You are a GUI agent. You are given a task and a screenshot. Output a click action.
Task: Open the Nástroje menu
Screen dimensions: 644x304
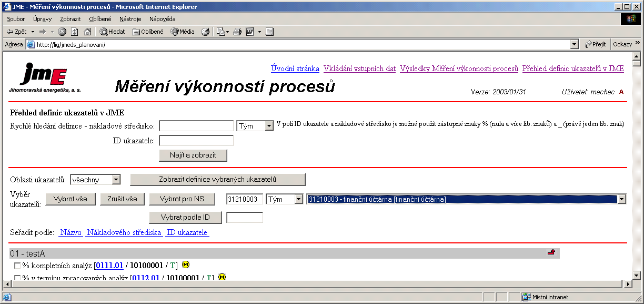coord(130,19)
